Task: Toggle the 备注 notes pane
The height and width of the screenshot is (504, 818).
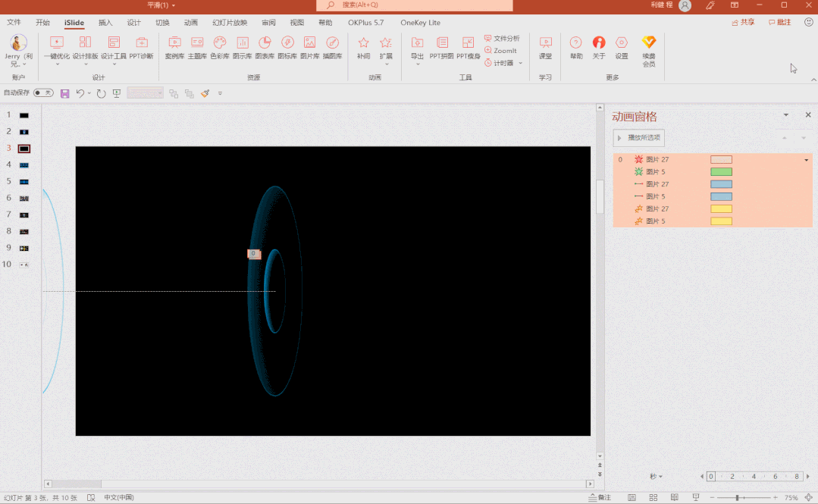Action: tap(600, 498)
